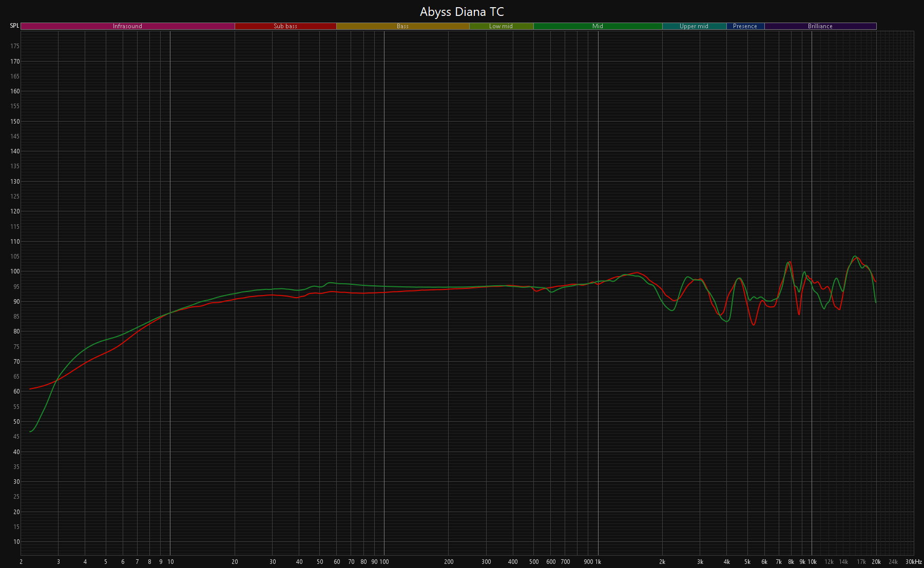Select the Upper mid band
This screenshot has width=924, height=568.
(x=694, y=26)
